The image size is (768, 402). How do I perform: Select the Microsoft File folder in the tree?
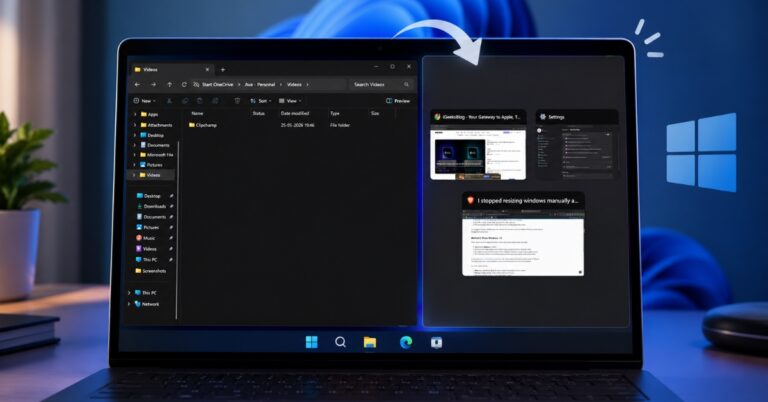(157, 155)
